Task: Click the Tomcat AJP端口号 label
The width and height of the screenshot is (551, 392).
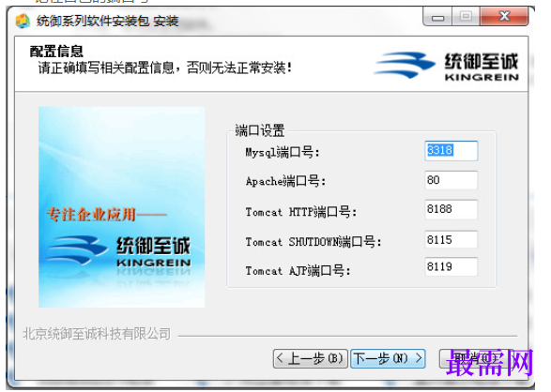Action: point(298,271)
